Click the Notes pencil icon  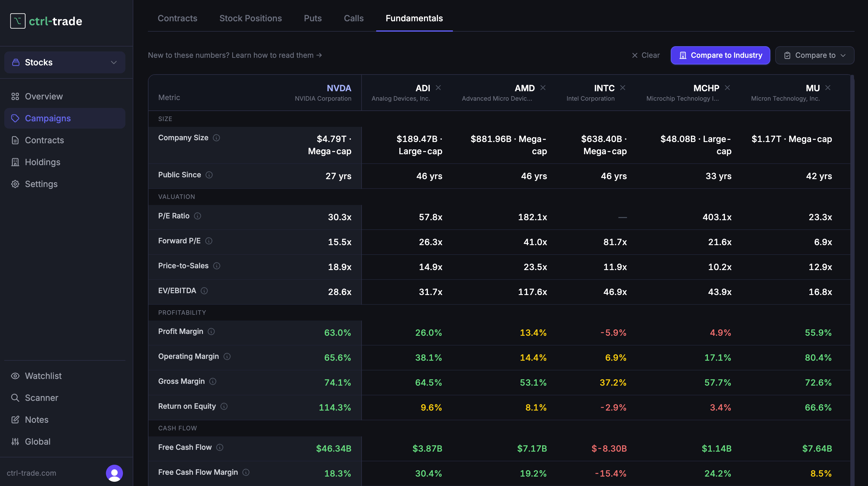coord(15,420)
